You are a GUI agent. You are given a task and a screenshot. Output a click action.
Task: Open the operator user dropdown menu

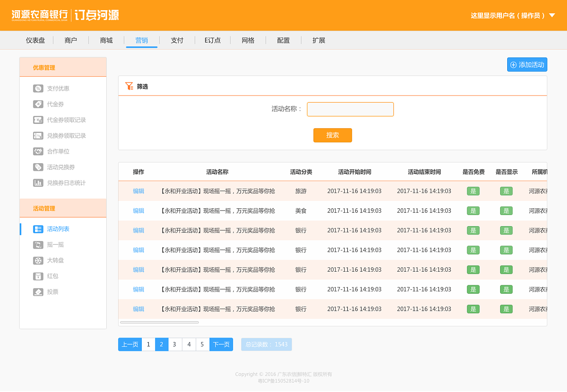pyautogui.click(x=513, y=15)
